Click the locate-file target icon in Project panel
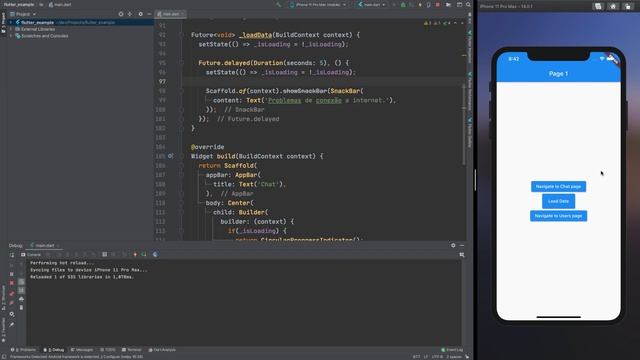 click(x=121, y=14)
